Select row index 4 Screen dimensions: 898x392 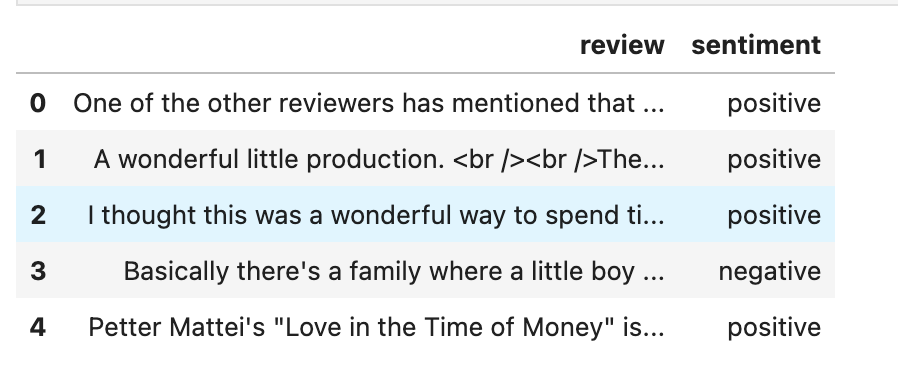(38, 327)
